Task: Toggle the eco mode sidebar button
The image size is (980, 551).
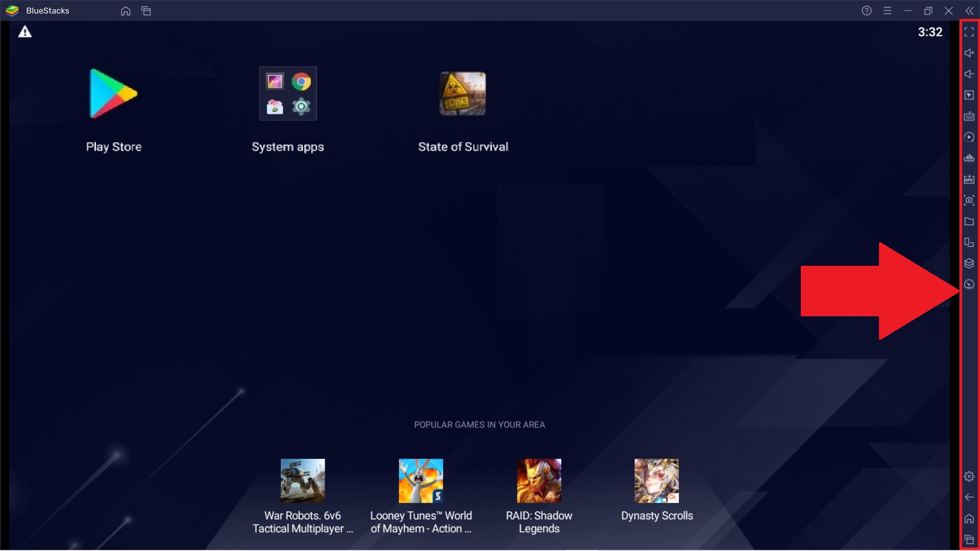Action: point(969,284)
